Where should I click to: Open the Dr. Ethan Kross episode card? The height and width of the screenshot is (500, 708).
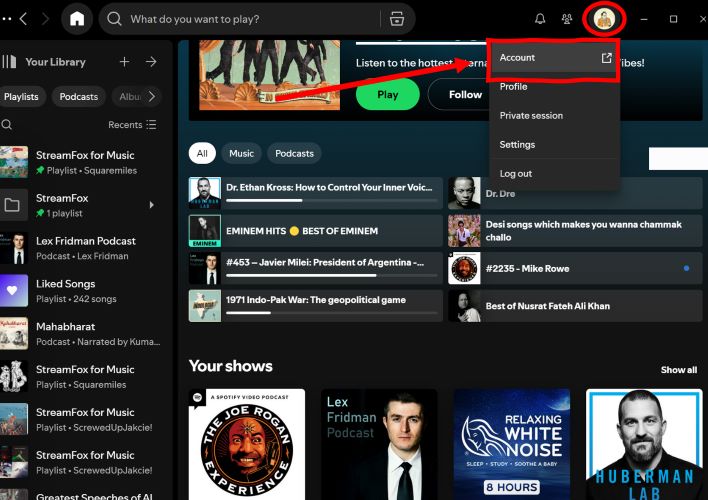coord(316,193)
